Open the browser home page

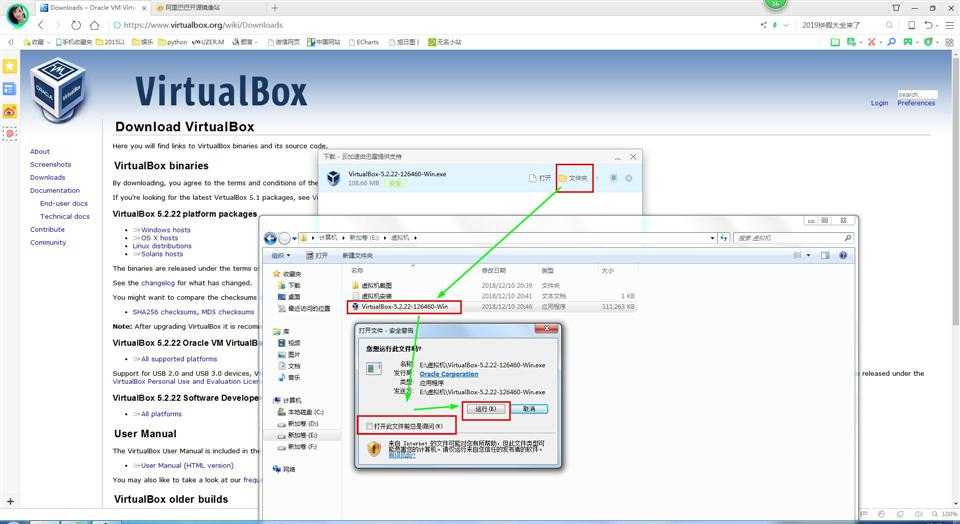[x=94, y=25]
